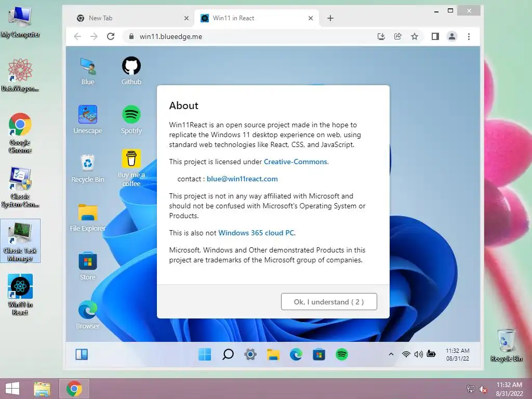Open File Explorer on host taskbar
Viewport: 532px width, 399px height.
(x=42, y=389)
